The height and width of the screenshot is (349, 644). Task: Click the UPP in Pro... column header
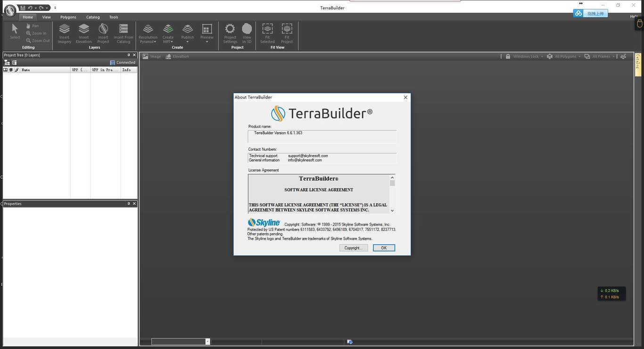coord(106,70)
